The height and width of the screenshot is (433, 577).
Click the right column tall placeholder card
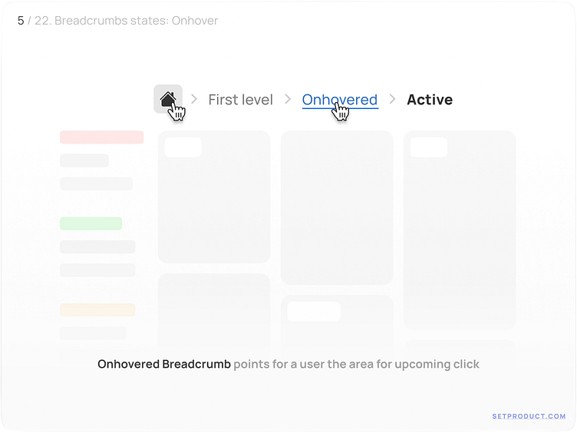[460, 230]
